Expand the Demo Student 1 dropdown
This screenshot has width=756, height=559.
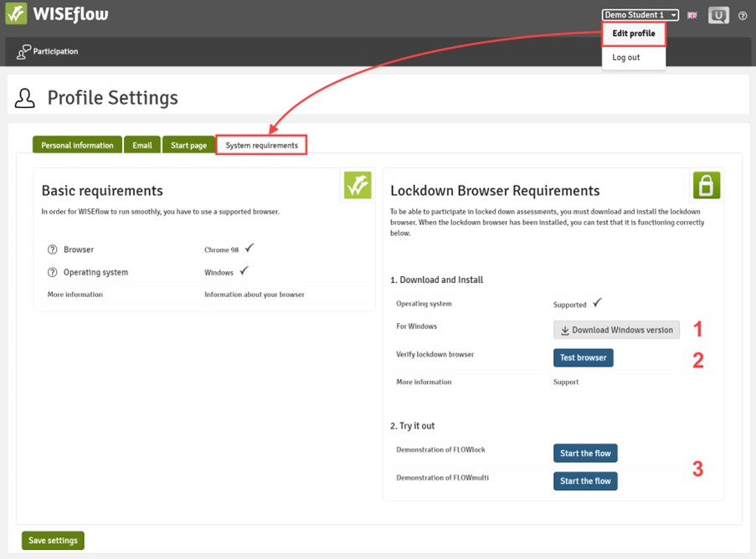coord(640,15)
